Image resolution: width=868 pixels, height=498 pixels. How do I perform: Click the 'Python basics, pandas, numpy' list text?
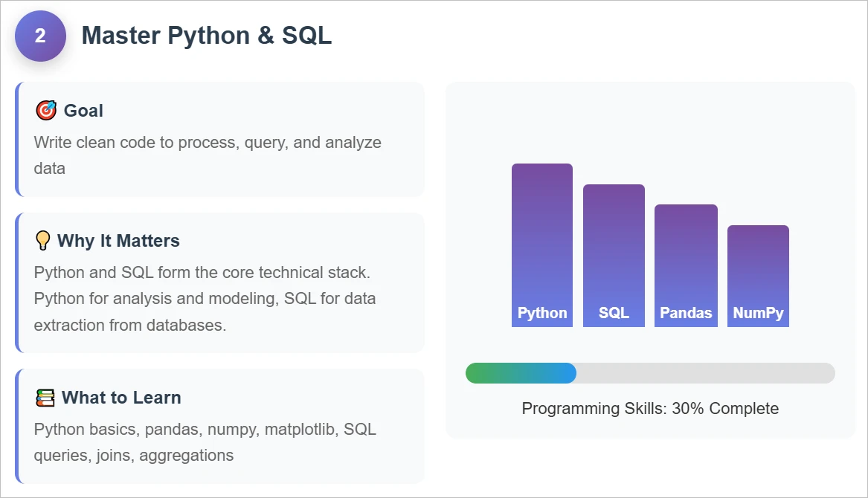(x=205, y=442)
